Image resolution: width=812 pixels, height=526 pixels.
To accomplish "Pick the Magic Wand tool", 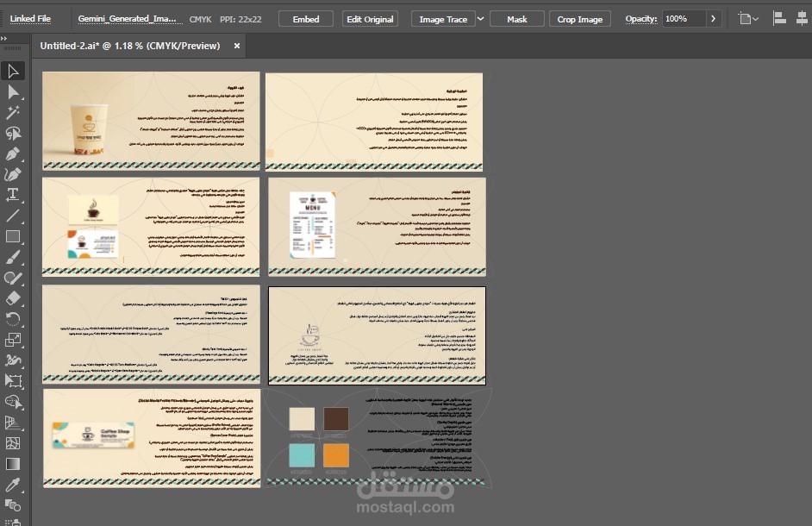I will pyautogui.click(x=13, y=112).
